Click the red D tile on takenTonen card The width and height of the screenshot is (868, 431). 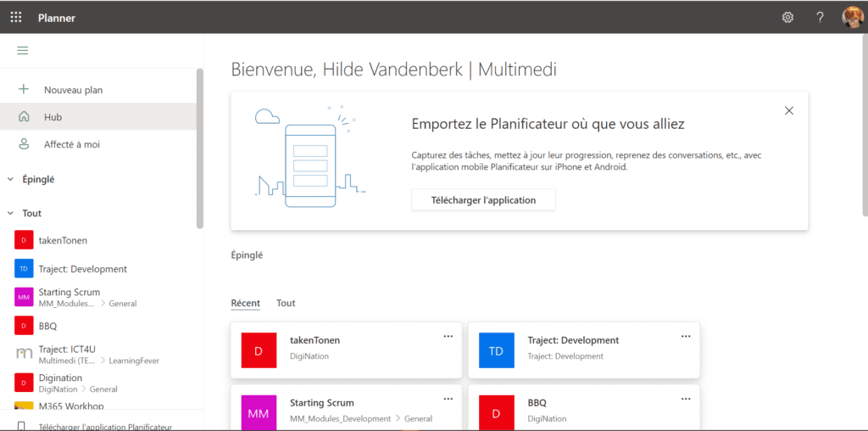coord(259,350)
